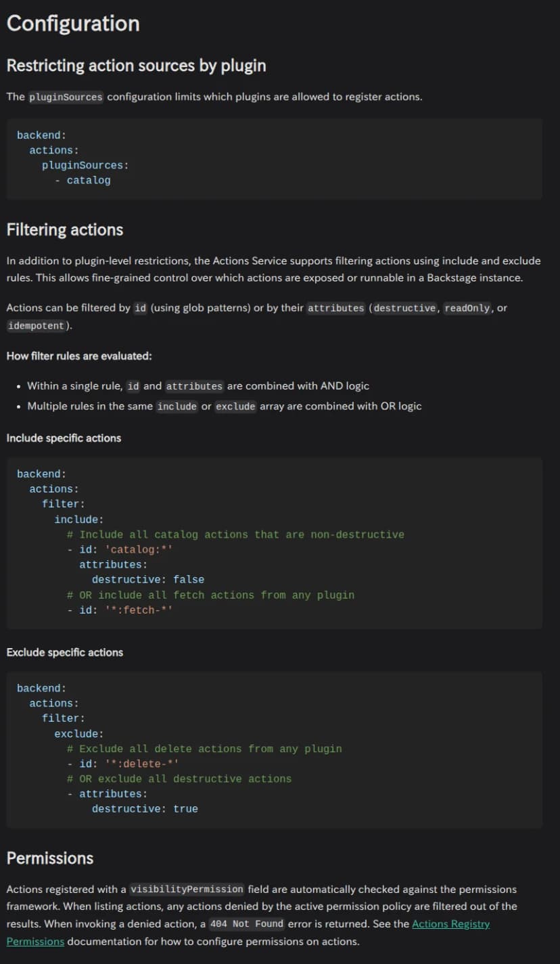This screenshot has width=560, height=964.
Task: Click the 'pluginSources:' line in the first code block
Action: click(x=85, y=165)
